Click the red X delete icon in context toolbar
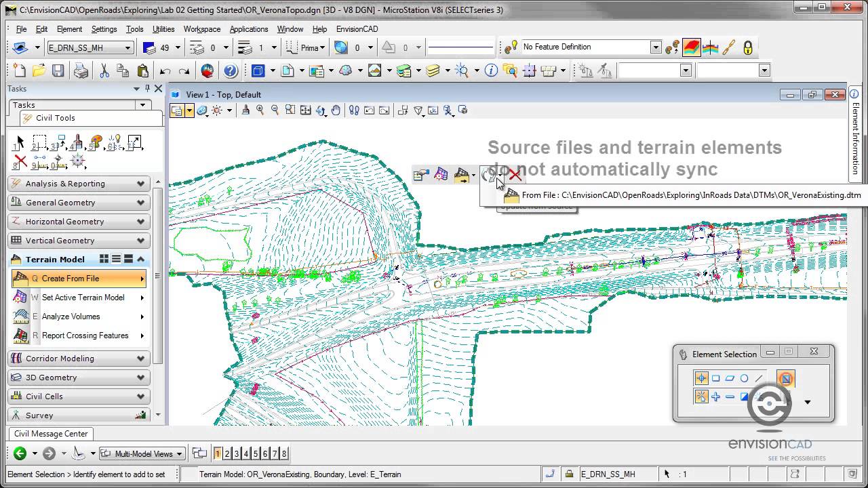This screenshot has height=488, width=868. 515,175
